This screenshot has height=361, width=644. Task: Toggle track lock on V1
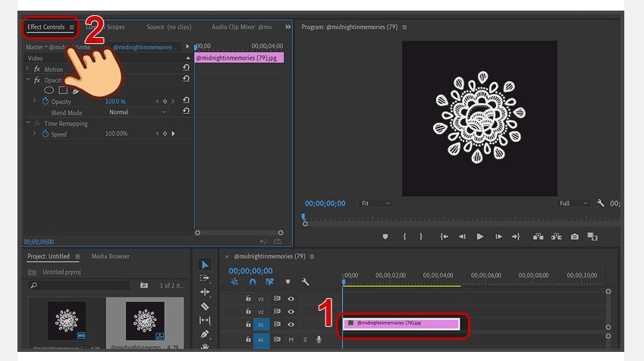tap(248, 324)
